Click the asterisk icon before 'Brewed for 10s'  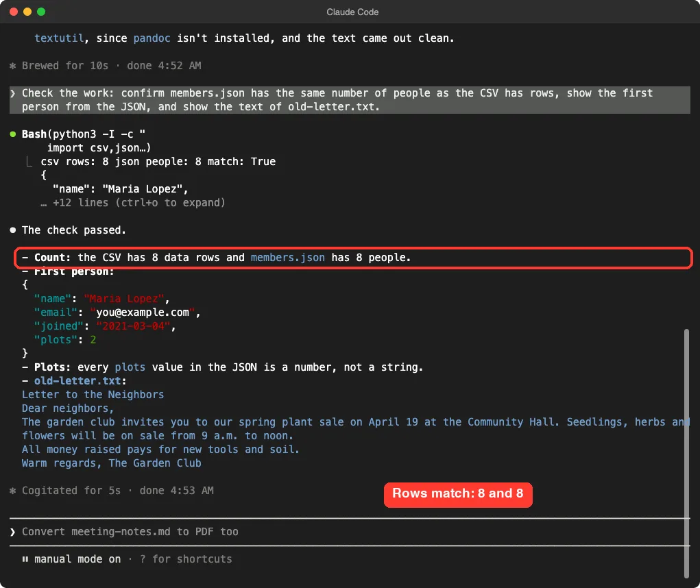[13, 66]
